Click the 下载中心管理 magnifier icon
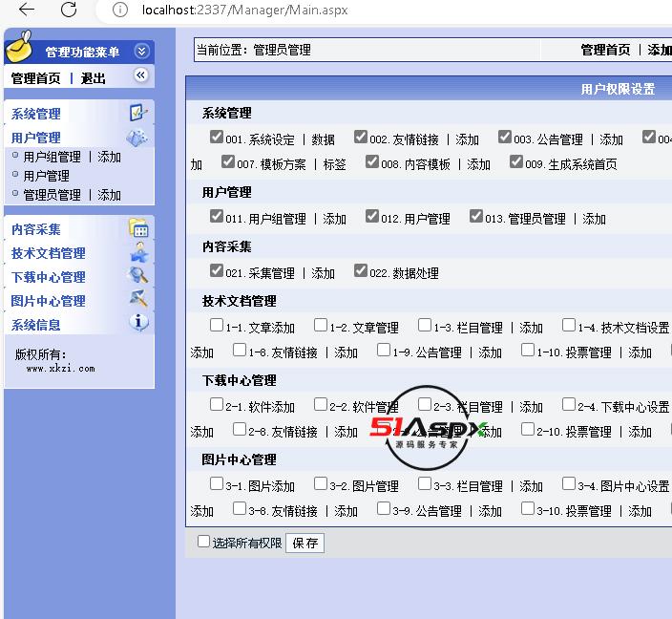Image resolution: width=672 pixels, height=619 pixels. [138, 275]
